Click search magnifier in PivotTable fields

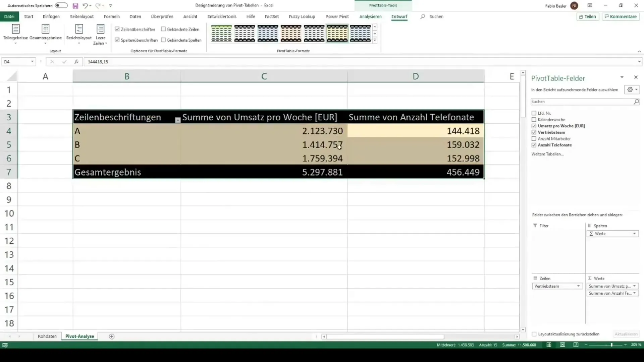pyautogui.click(x=636, y=102)
